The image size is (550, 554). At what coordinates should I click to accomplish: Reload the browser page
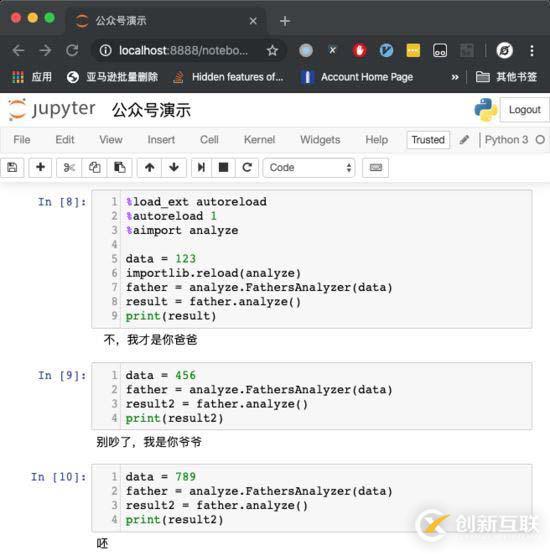(72, 51)
